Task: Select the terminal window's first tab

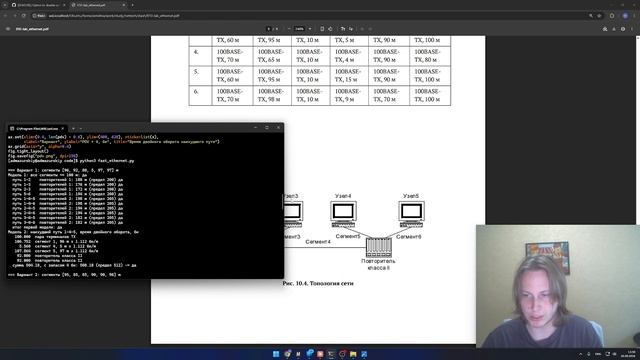Action: [38, 128]
